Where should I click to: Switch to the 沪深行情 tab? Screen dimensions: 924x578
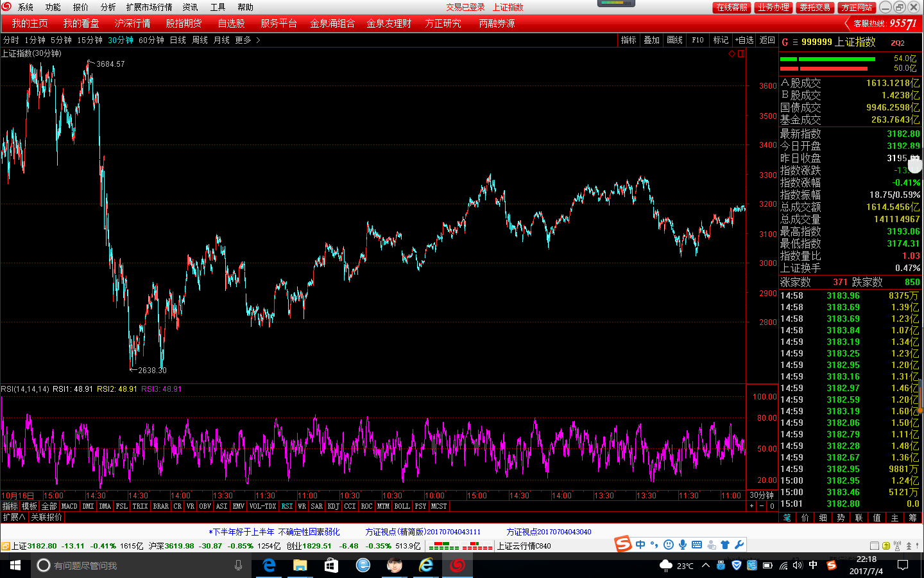point(132,23)
